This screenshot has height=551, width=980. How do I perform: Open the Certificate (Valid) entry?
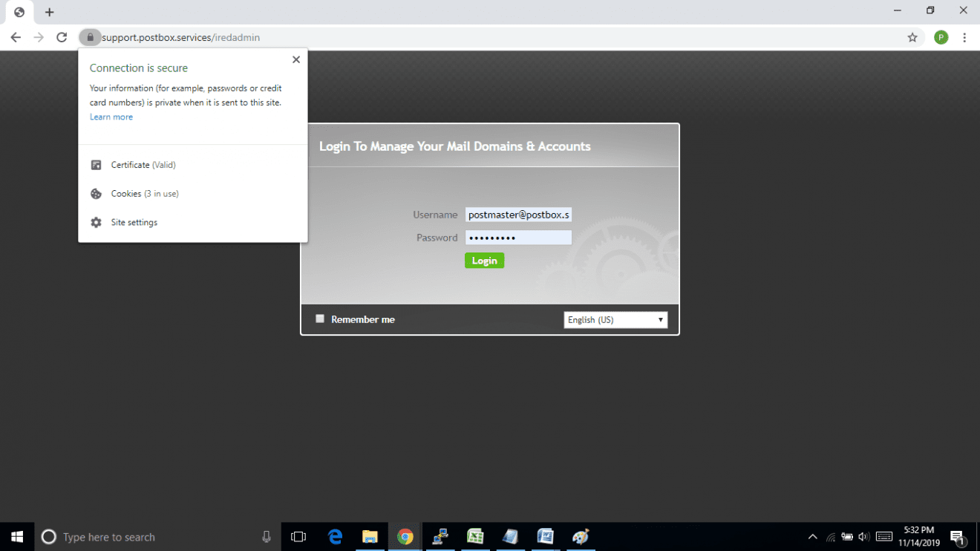point(193,165)
